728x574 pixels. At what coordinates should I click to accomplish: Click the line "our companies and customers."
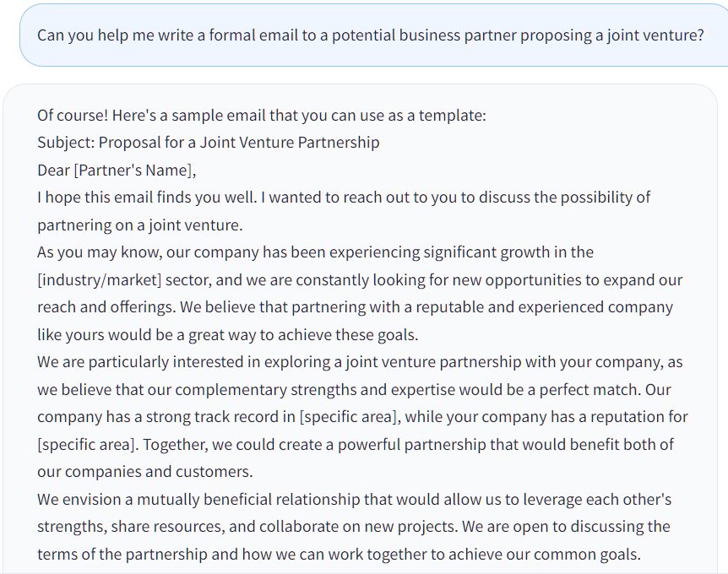point(144,471)
